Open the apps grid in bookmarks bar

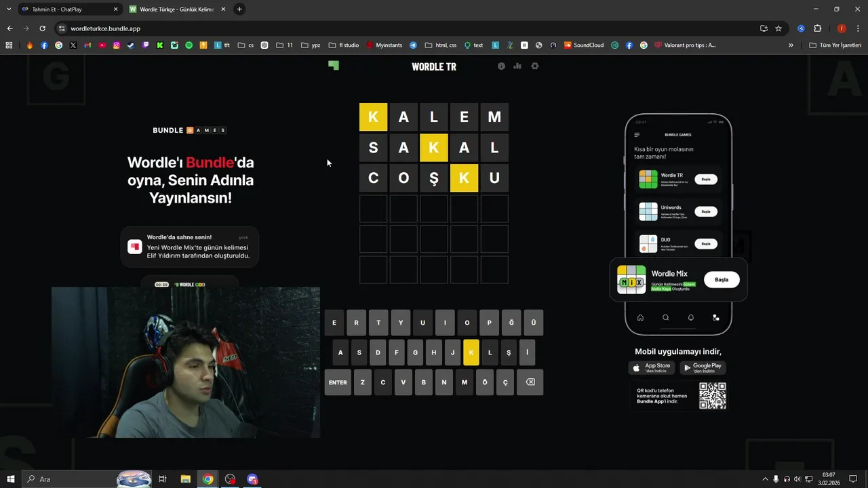[x=9, y=45]
